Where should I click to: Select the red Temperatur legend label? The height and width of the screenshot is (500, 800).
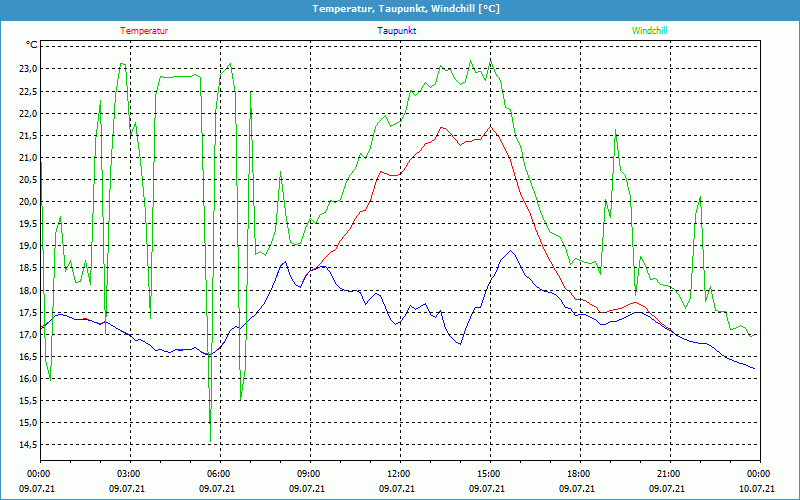(144, 31)
